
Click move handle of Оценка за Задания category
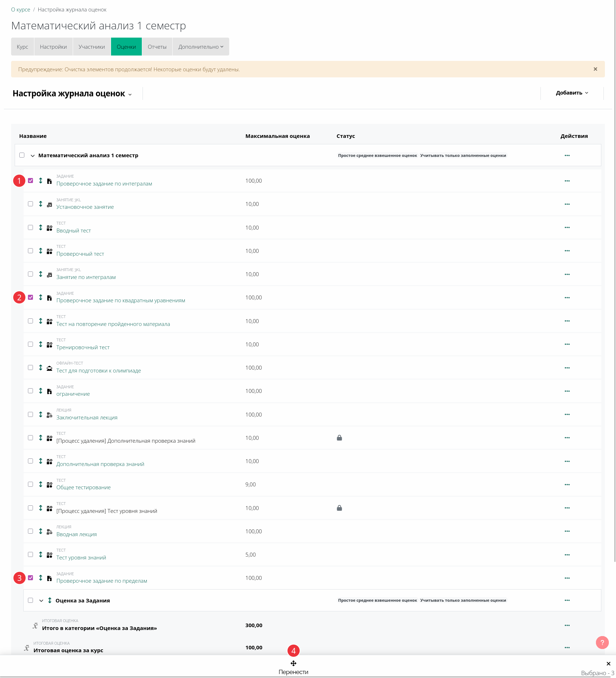click(50, 600)
